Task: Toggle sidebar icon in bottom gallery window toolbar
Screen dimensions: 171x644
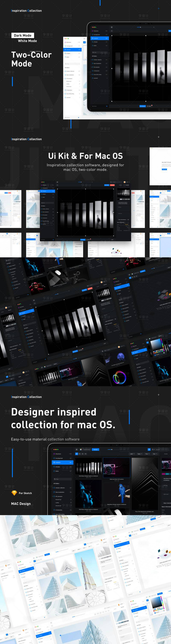Action: (77, 449)
